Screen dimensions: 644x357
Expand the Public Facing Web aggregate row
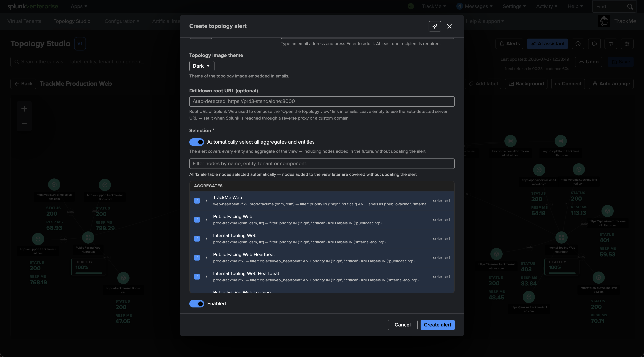pos(206,220)
